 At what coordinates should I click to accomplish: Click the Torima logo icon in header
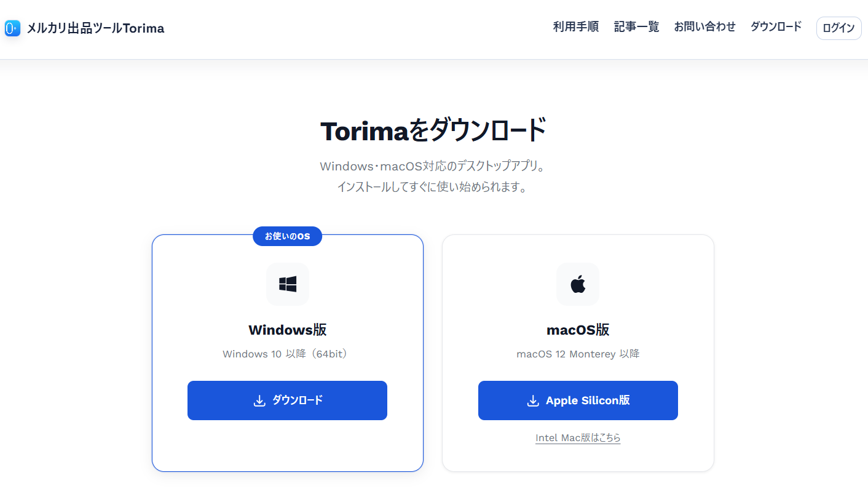(x=12, y=28)
